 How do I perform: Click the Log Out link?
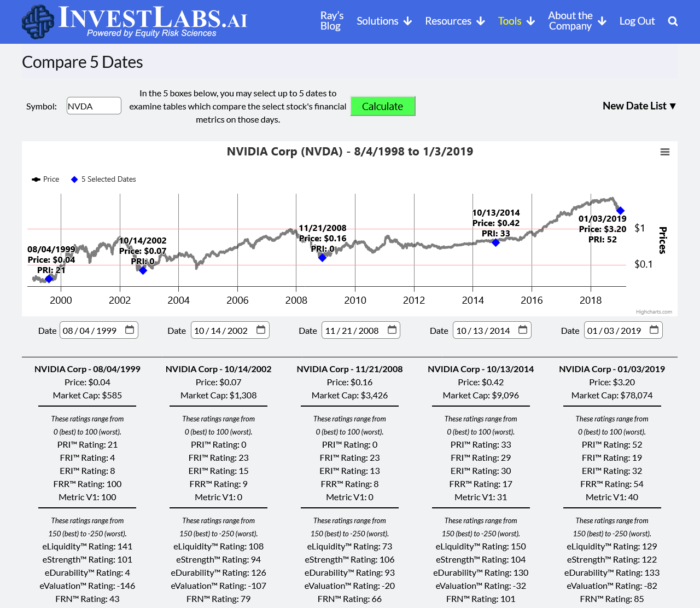(637, 21)
